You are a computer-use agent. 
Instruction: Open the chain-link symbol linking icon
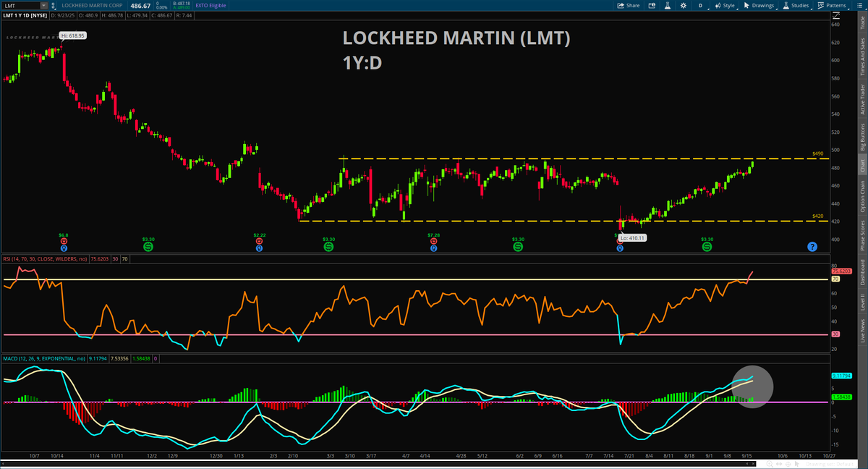pos(53,5)
